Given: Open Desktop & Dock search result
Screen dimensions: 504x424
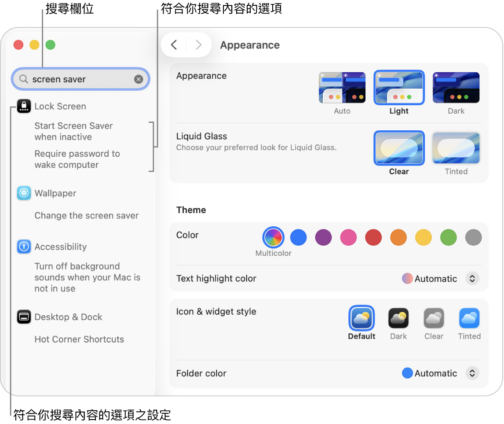Looking at the screenshot, I should click(x=68, y=317).
